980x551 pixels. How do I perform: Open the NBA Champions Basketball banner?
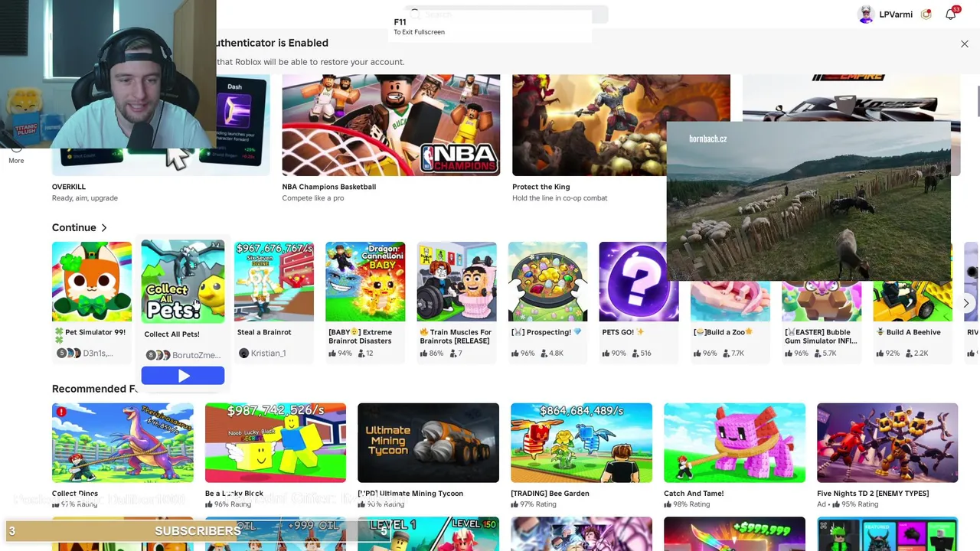click(x=391, y=125)
